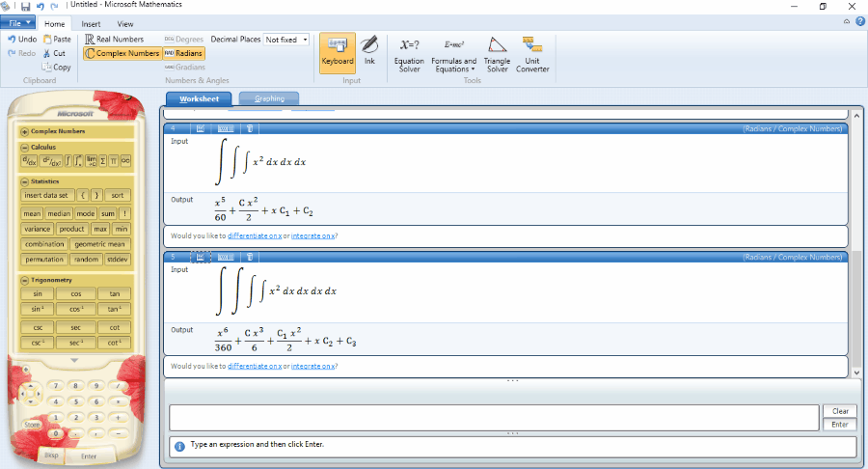Launch the Unit Converter
The width and height of the screenshot is (868, 469).
click(532, 55)
